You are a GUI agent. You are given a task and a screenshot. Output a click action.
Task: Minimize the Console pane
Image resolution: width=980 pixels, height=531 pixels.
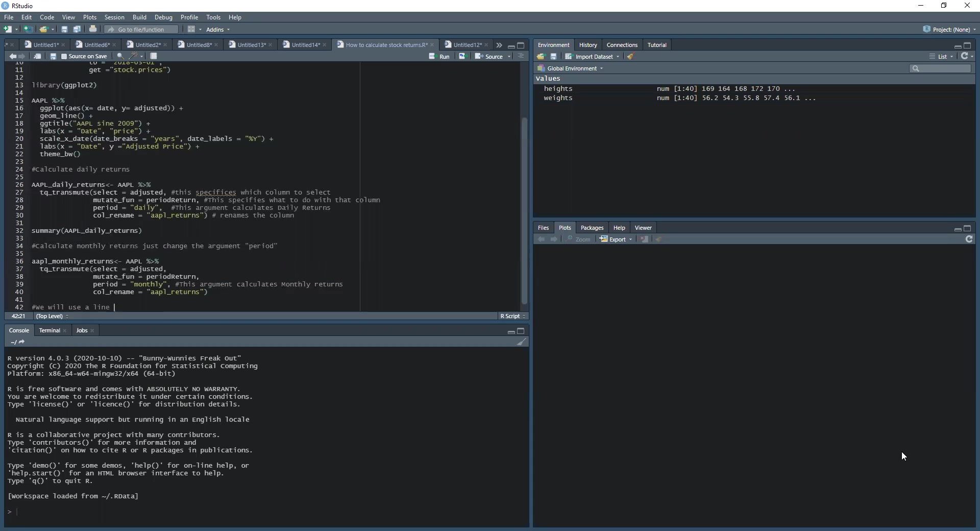point(511,331)
